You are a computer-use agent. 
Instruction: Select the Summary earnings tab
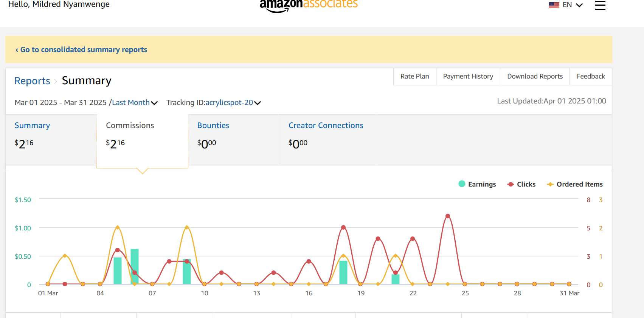pos(51,139)
